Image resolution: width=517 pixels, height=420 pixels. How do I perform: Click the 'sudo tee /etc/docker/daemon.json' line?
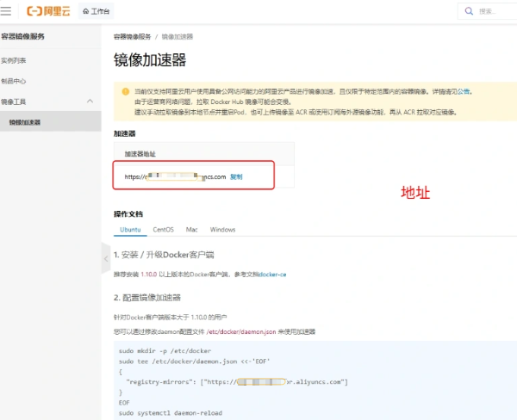[194, 361]
